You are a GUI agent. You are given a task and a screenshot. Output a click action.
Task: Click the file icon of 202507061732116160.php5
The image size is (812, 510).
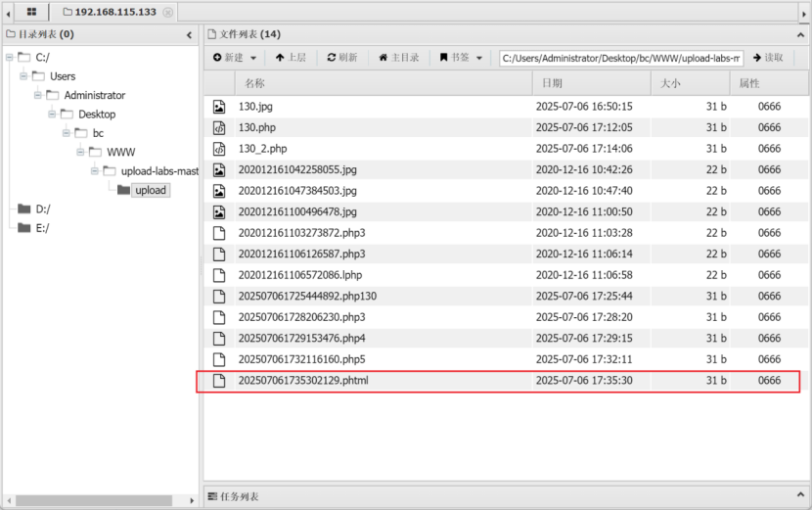tap(219, 359)
